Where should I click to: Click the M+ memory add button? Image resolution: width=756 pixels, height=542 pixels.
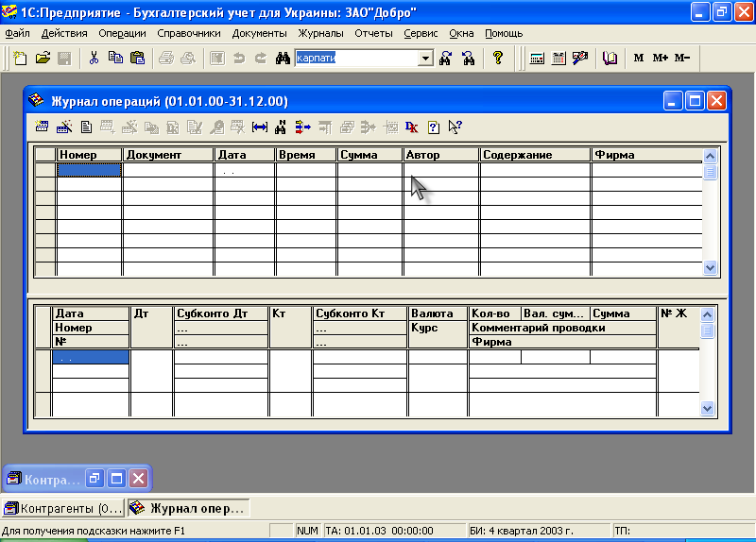tap(660, 59)
